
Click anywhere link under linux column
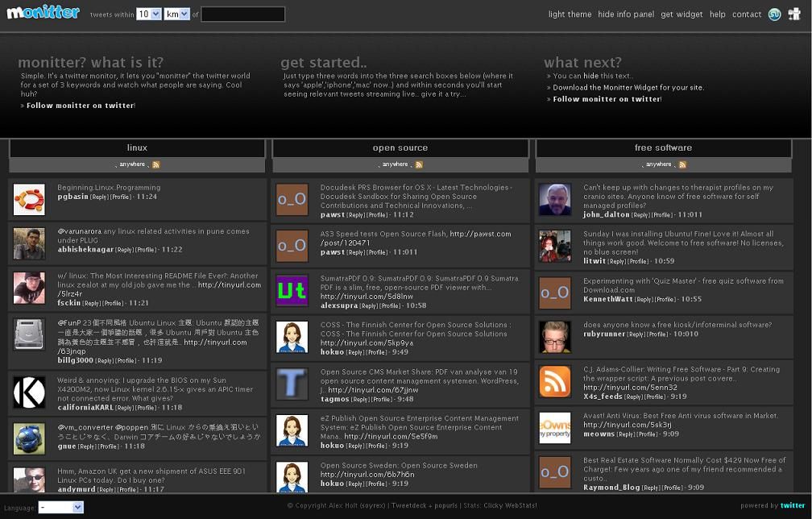[132, 164]
